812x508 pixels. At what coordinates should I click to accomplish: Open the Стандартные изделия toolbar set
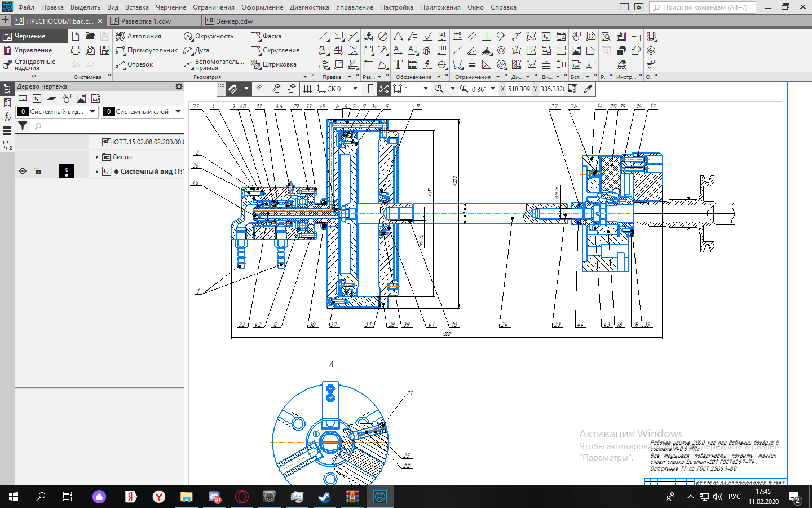(34, 64)
